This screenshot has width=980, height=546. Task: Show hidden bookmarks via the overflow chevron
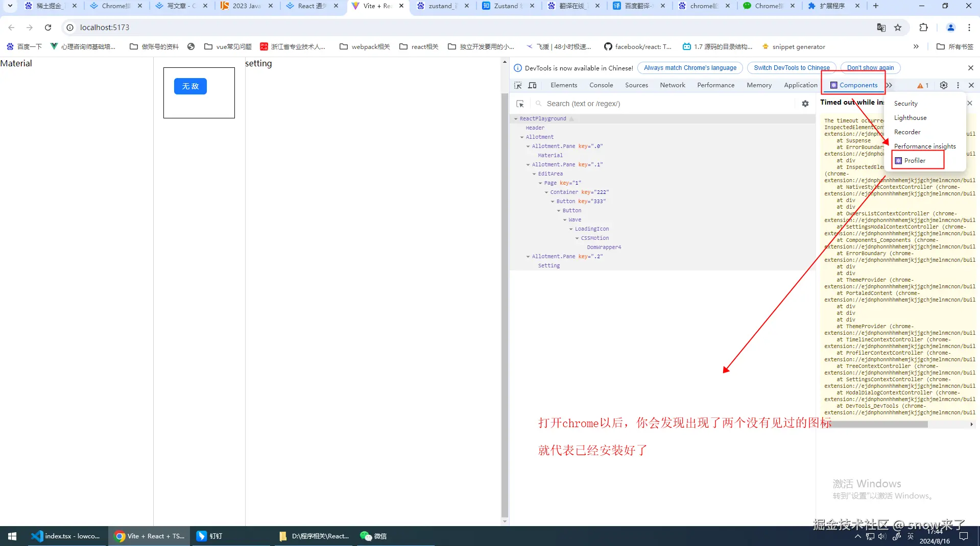(916, 46)
